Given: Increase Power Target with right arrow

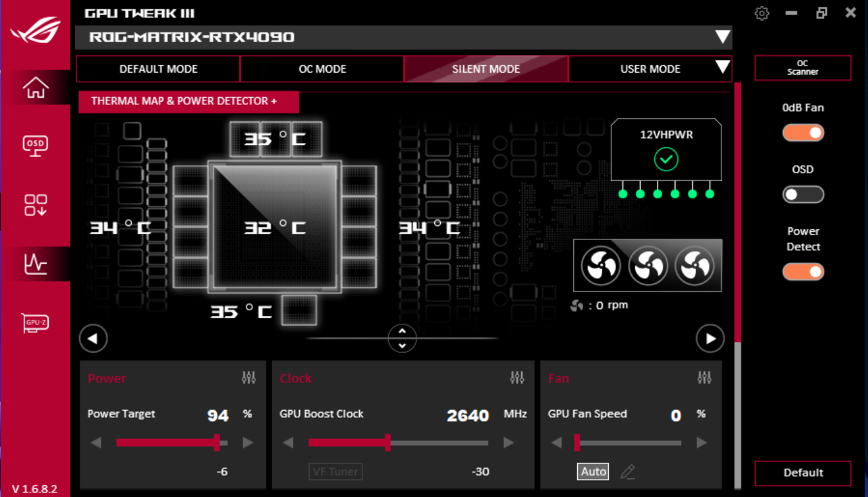Looking at the screenshot, I should pos(248,443).
